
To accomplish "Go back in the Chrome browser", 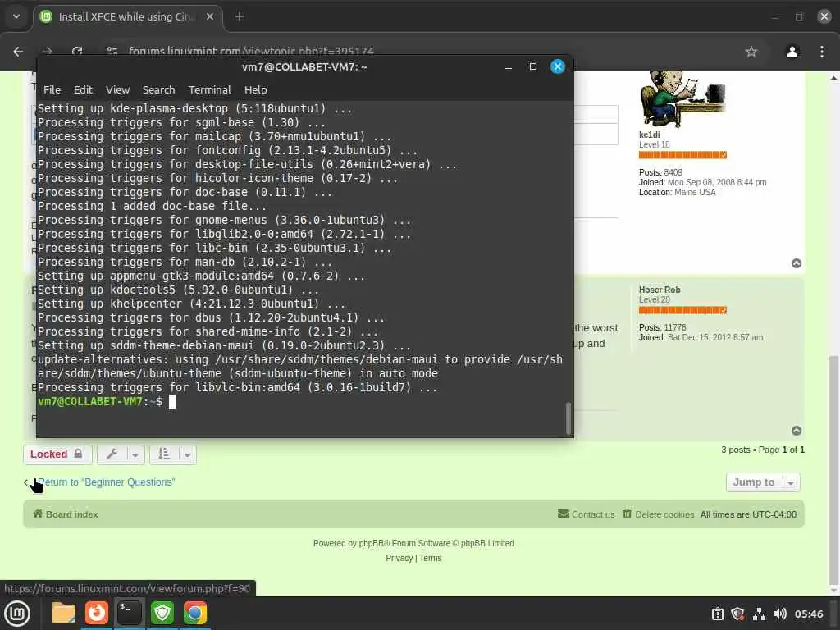I will click(x=18, y=52).
